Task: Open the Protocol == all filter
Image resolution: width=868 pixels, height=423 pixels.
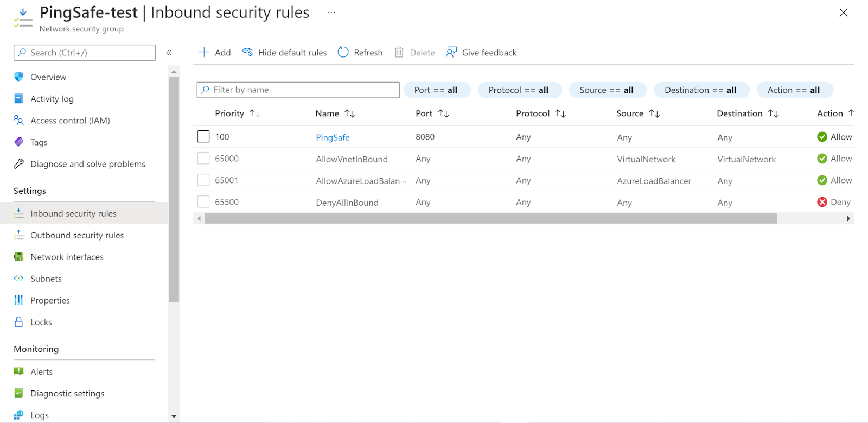Action: click(x=519, y=90)
